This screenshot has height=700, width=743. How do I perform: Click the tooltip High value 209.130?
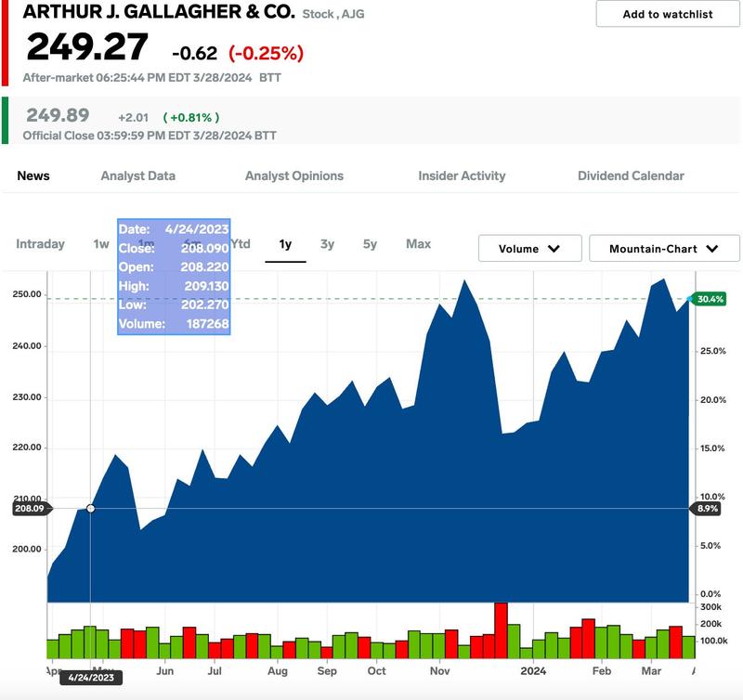click(x=206, y=286)
